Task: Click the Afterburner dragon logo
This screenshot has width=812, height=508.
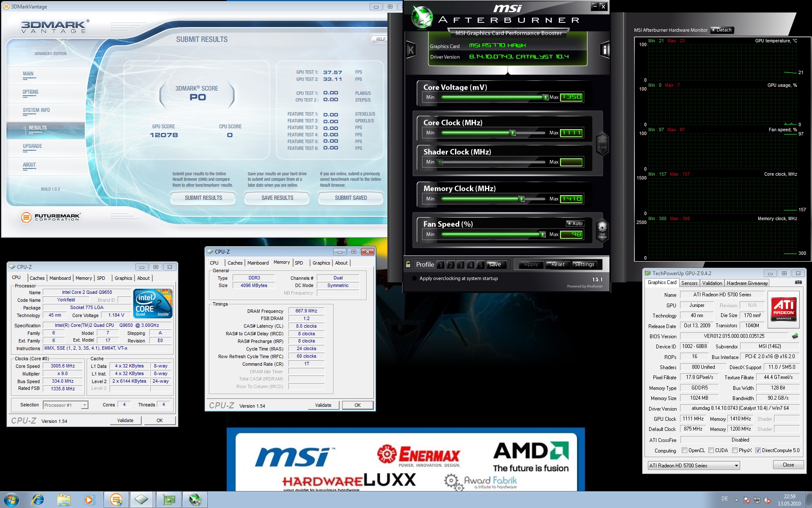Action: [422, 17]
